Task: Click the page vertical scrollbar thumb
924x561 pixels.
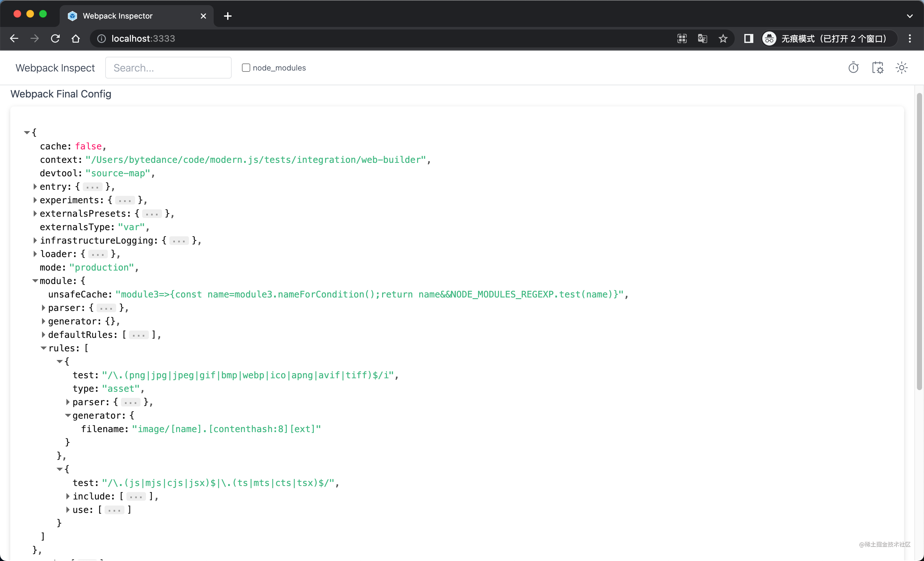Action: 919,242
